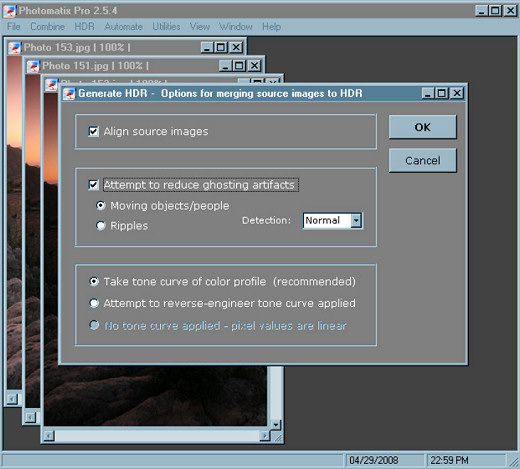
Task: Minimize the Photo 153.jpg window
Action: (x=207, y=47)
